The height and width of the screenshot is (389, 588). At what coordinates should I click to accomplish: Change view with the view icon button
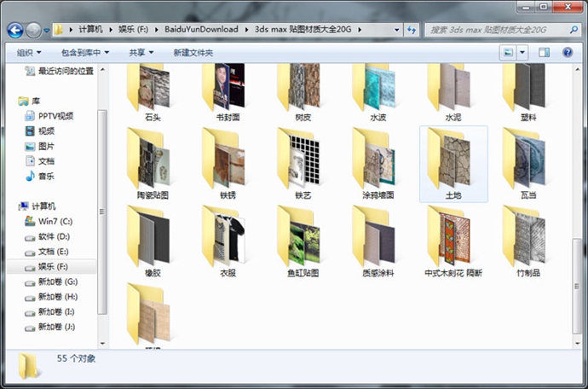click(x=508, y=53)
